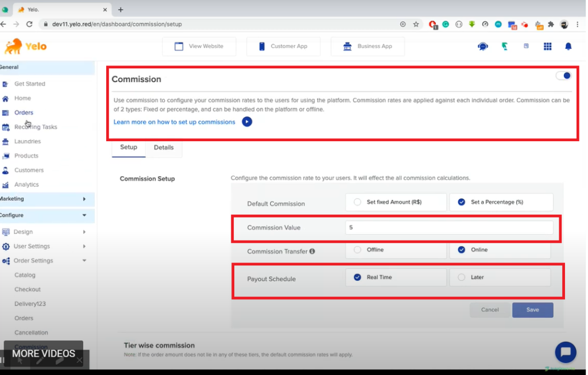Expand the Marketing section
This screenshot has width=588, height=375.
(84, 199)
